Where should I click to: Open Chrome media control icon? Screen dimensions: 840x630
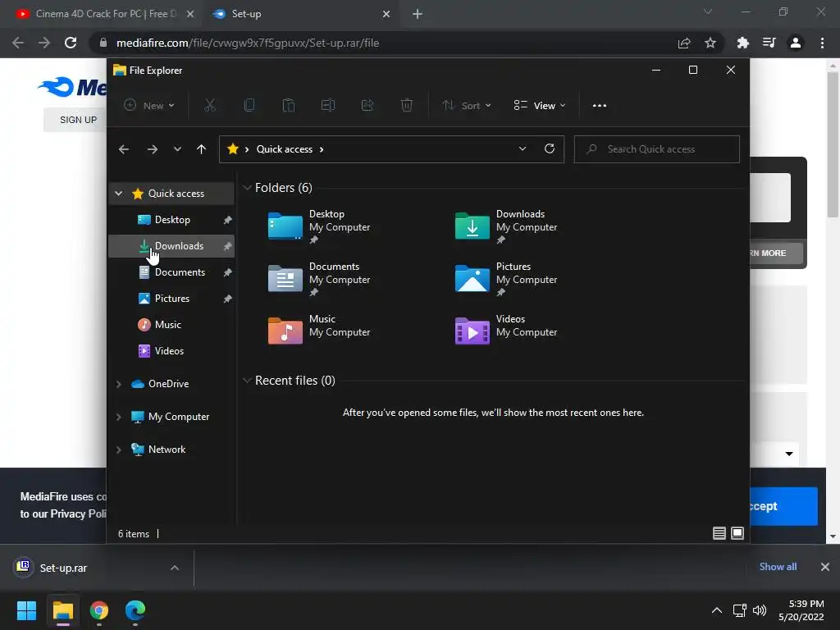(x=769, y=43)
